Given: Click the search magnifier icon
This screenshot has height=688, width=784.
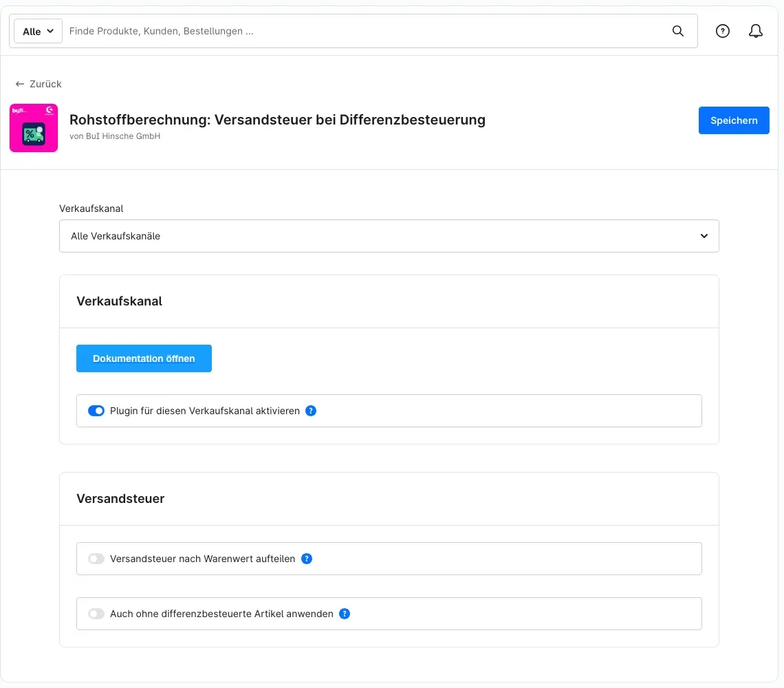Looking at the screenshot, I should (x=677, y=31).
